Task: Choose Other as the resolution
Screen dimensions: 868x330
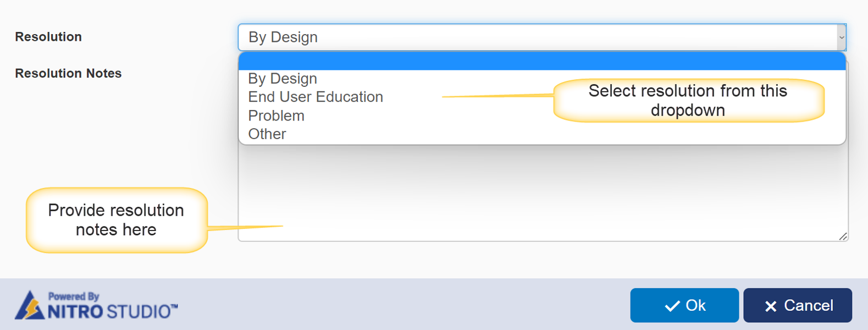Action: (267, 134)
